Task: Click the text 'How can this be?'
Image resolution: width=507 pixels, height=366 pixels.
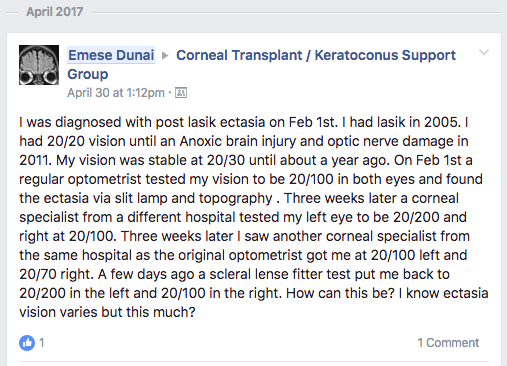Action: pos(340,293)
